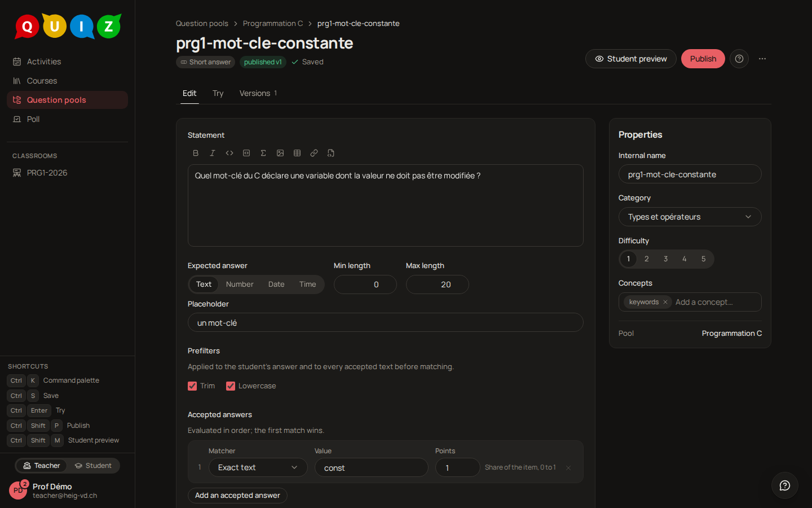This screenshot has width=812, height=508.
Task: Select Number as expected answer type
Action: pos(240,284)
